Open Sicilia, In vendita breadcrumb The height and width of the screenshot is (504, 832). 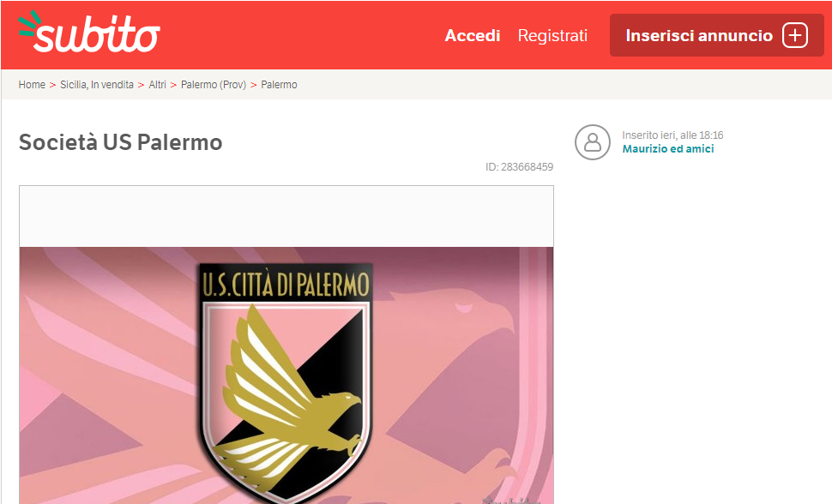point(97,85)
